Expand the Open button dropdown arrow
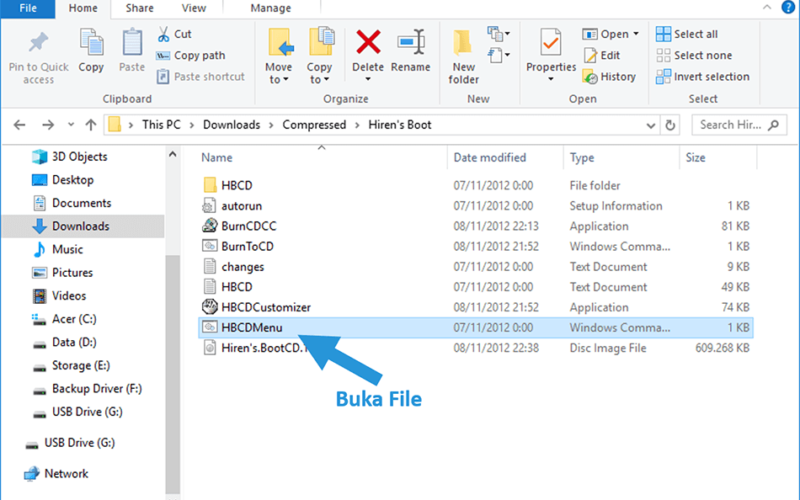Image resolution: width=800 pixels, height=500 pixels. (x=636, y=34)
